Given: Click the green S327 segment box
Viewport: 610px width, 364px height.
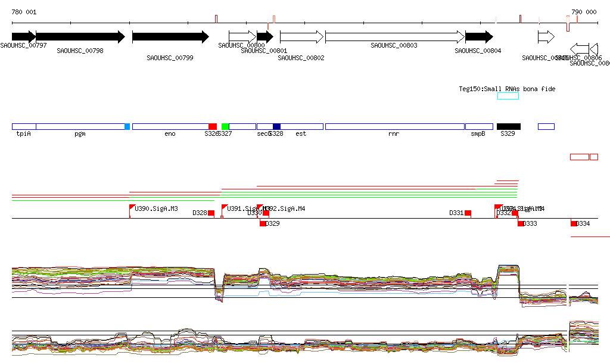Looking at the screenshot, I should [225, 126].
